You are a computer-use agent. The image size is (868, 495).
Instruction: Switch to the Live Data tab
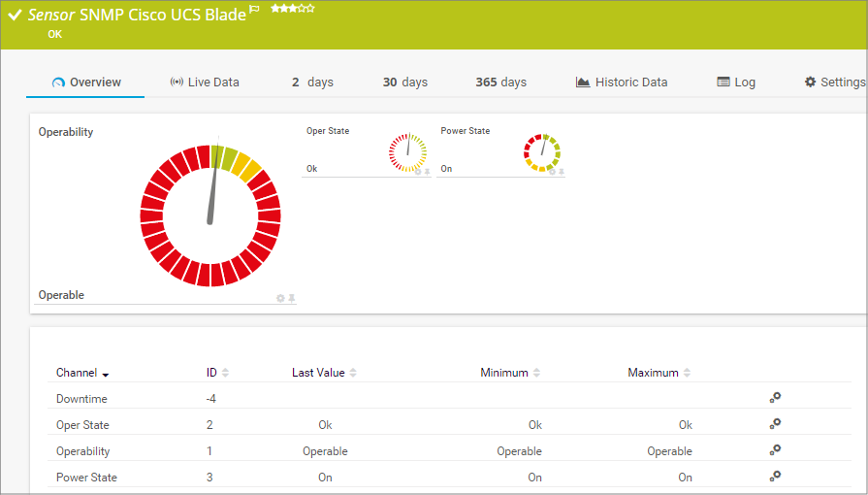tap(205, 82)
